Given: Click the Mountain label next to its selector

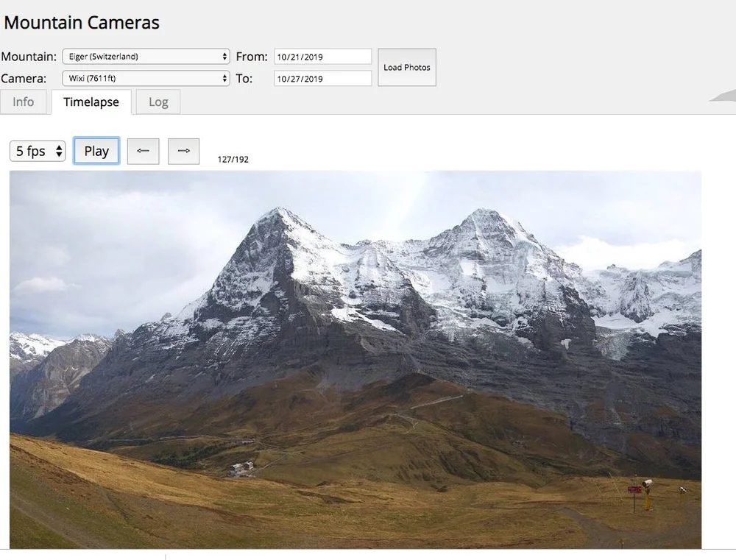Looking at the screenshot, I should [29, 57].
